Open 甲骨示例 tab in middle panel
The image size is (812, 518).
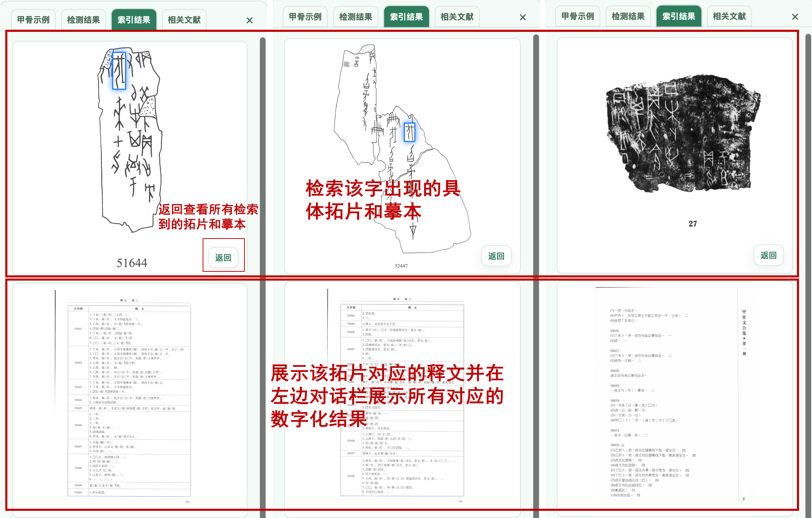305,17
